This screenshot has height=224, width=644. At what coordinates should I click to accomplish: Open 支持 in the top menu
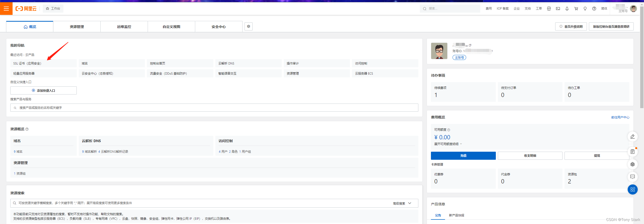[528, 9]
